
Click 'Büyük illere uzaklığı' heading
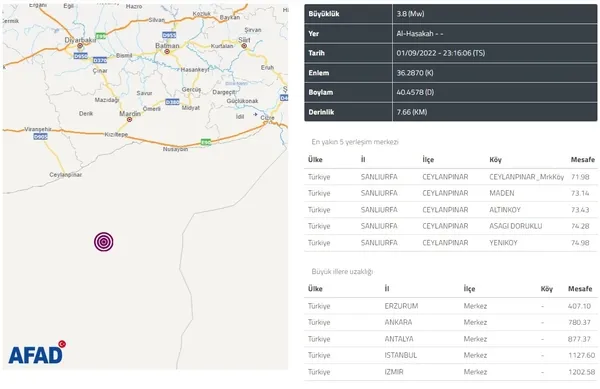(x=342, y=272)
